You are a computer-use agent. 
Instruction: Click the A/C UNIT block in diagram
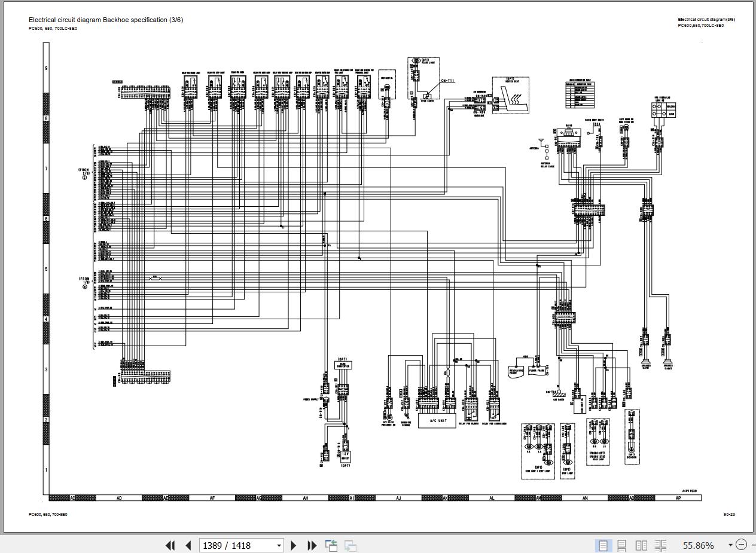(440, 420)
